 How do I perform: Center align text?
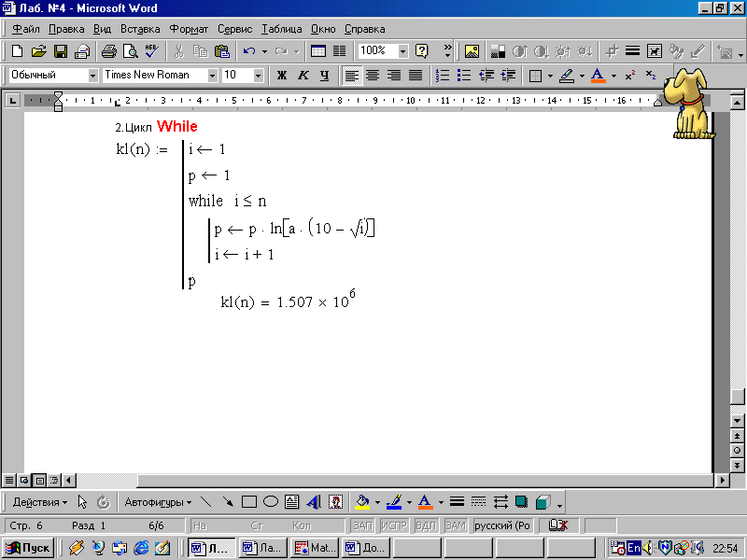[x=373, y=76]
